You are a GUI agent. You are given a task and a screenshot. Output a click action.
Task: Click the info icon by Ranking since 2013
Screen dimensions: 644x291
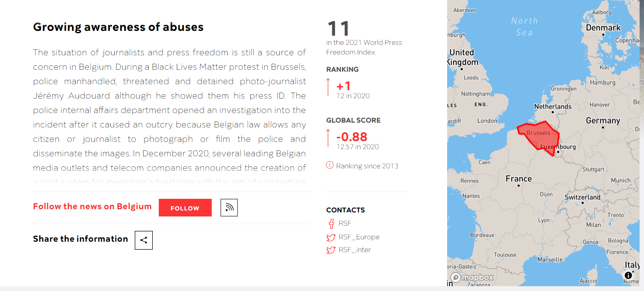(330, 165)
